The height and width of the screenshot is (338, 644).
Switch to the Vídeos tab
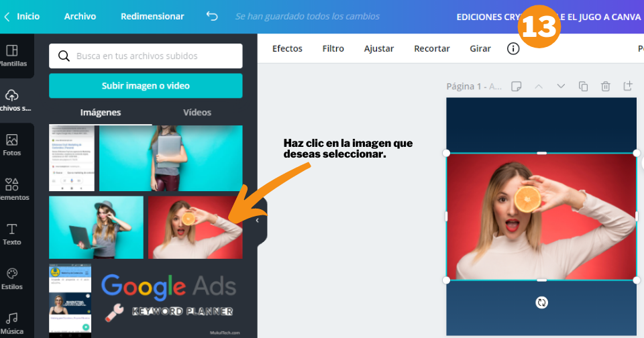click(x=197, y=113)
